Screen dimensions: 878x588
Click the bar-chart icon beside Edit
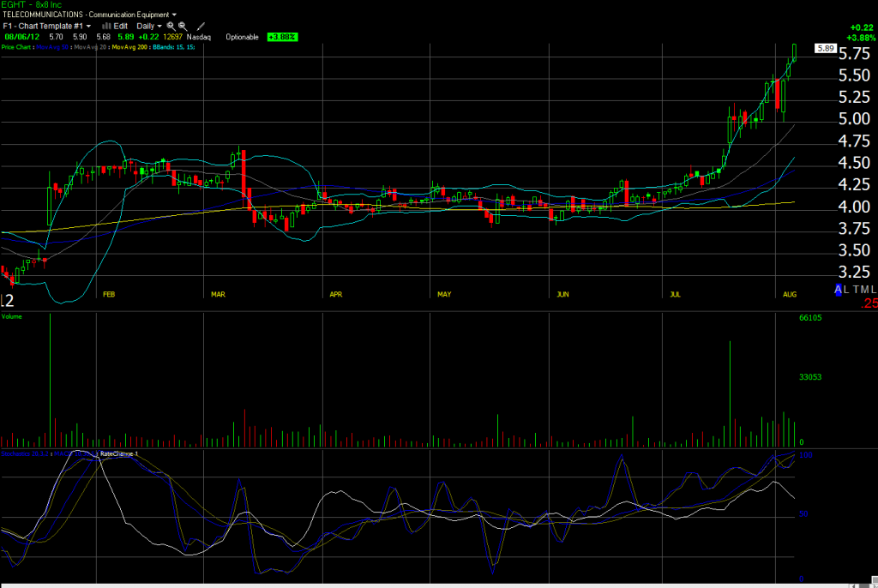105,26
